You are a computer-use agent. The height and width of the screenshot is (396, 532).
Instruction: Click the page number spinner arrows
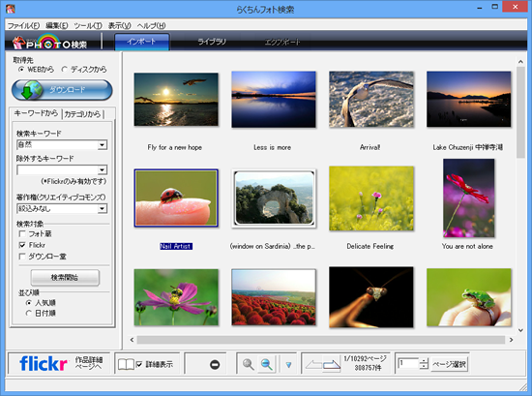pyautogui.click(x=424, y=364)
